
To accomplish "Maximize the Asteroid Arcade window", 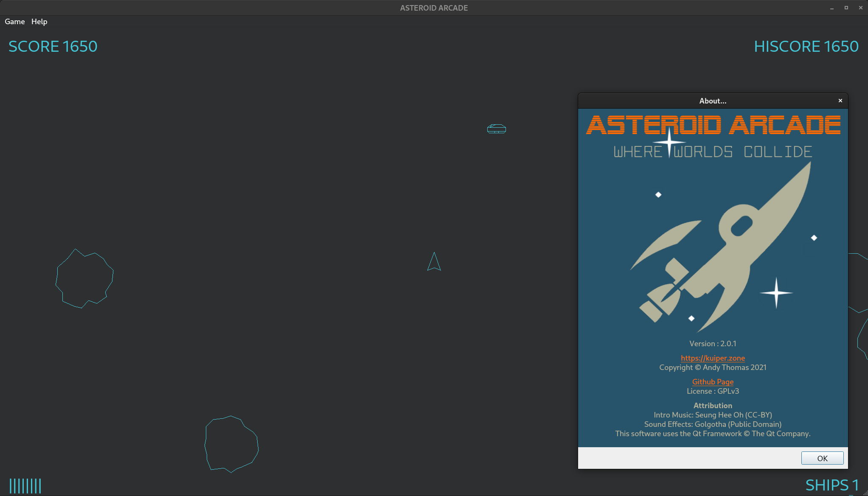I will [846, 8].
